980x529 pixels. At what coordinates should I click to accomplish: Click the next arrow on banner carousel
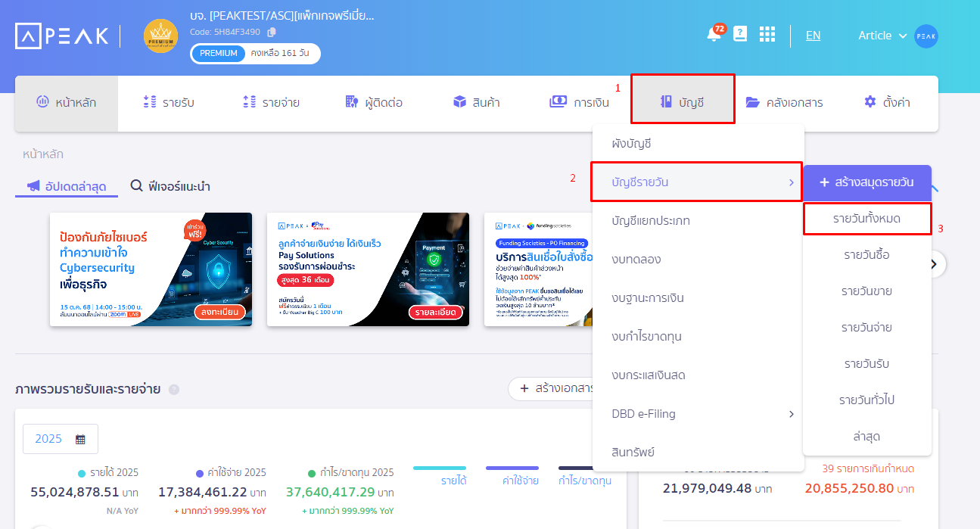point(934,264)
